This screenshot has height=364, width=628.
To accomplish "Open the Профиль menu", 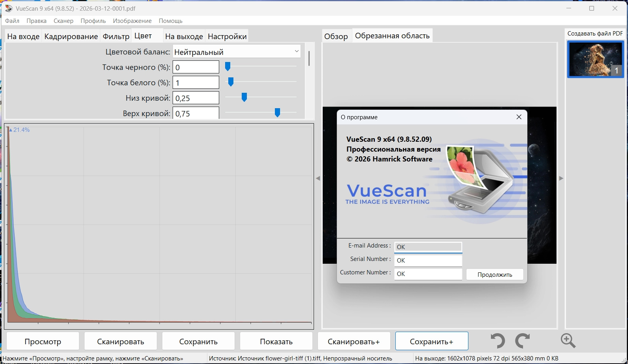I will 93,21.
